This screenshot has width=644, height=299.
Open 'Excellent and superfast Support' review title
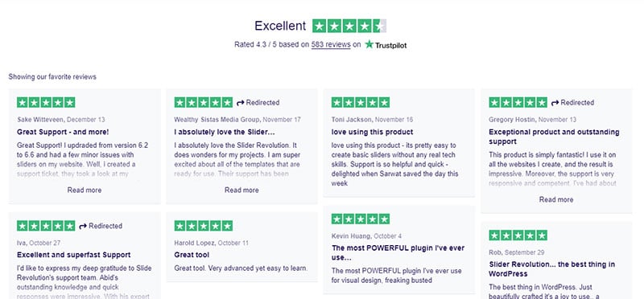(x=74, y=255)
